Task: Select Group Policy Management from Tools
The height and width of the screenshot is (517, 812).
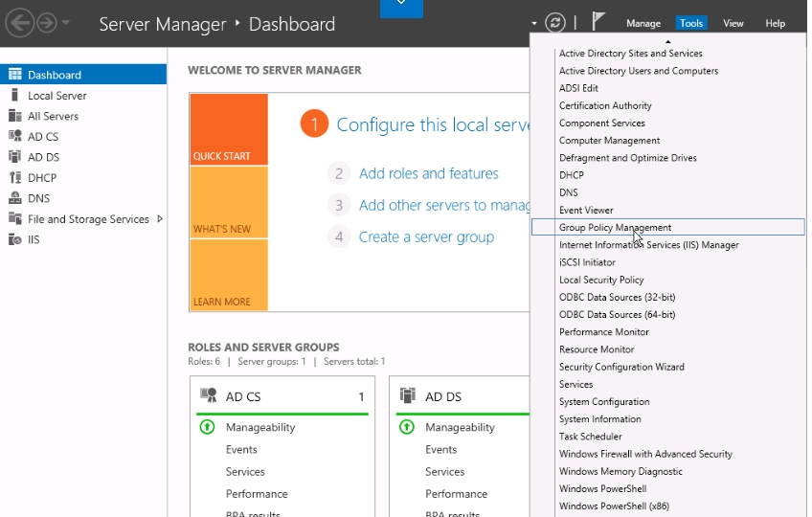Action: 615,228
